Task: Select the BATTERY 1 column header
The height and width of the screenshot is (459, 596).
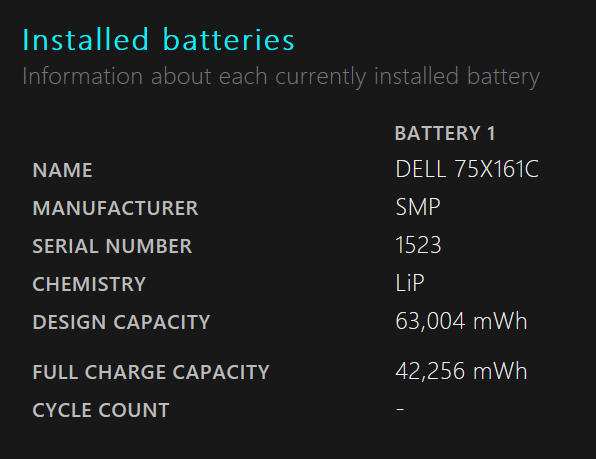Action: 445,133
